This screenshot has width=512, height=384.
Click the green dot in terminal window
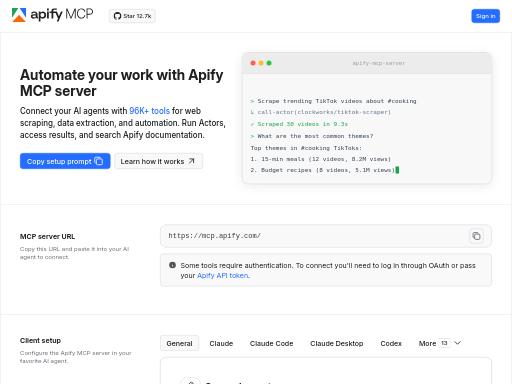coord(269,63)
